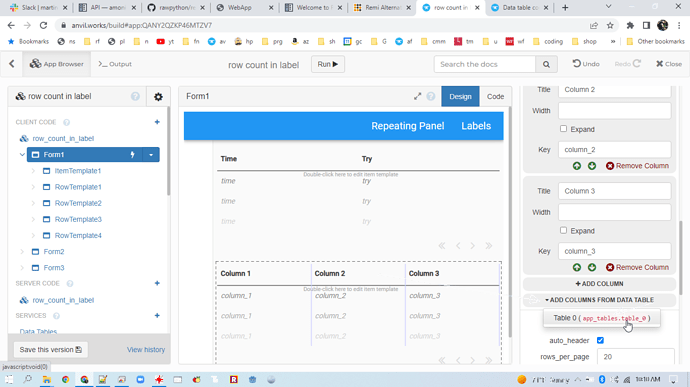Collapse the Form1 tree node
This screenshot has height=387, width=690.
click(x=22, y=155)
